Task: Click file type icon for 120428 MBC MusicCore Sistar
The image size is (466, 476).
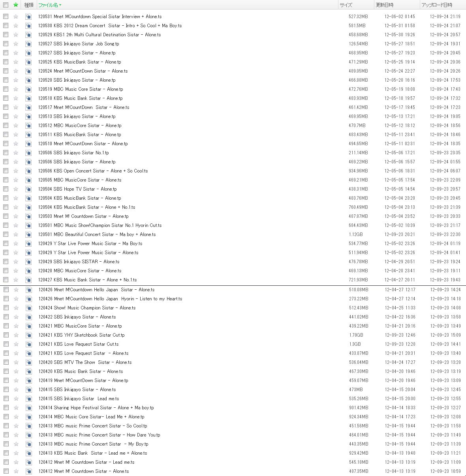Action: [28, 271]
